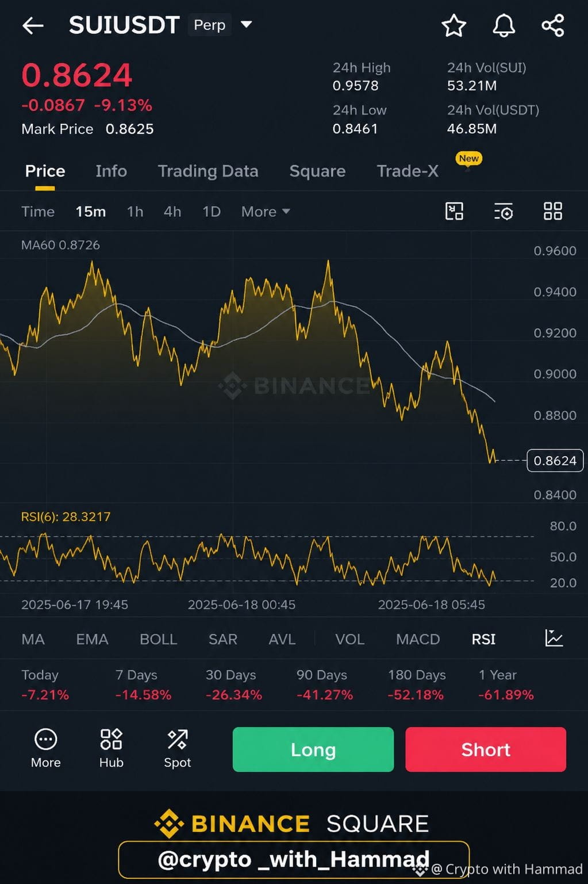Image resolution: width=588 pixels, height=884 pixels.
Task: Toggle the BOLL indicator
Action: [x=158, y=639]
